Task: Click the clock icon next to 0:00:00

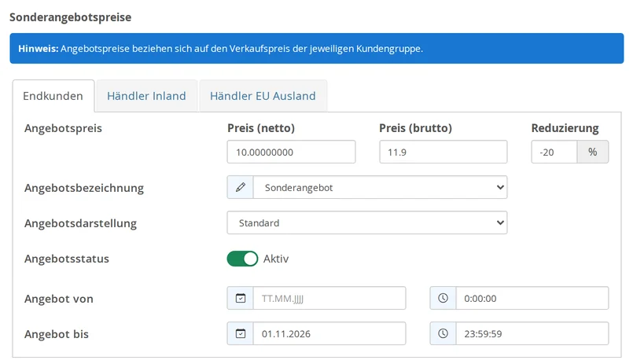Action: (x=443, y=298)
